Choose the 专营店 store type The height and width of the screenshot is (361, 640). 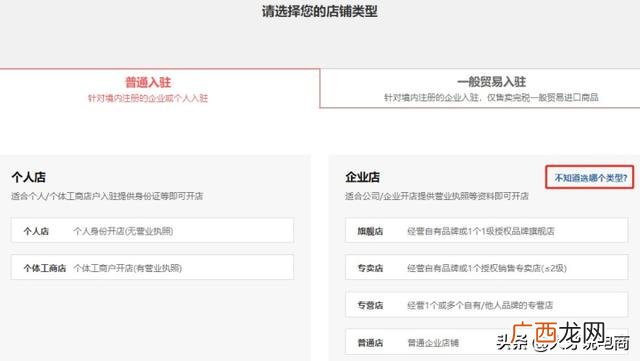click(487, 305)
